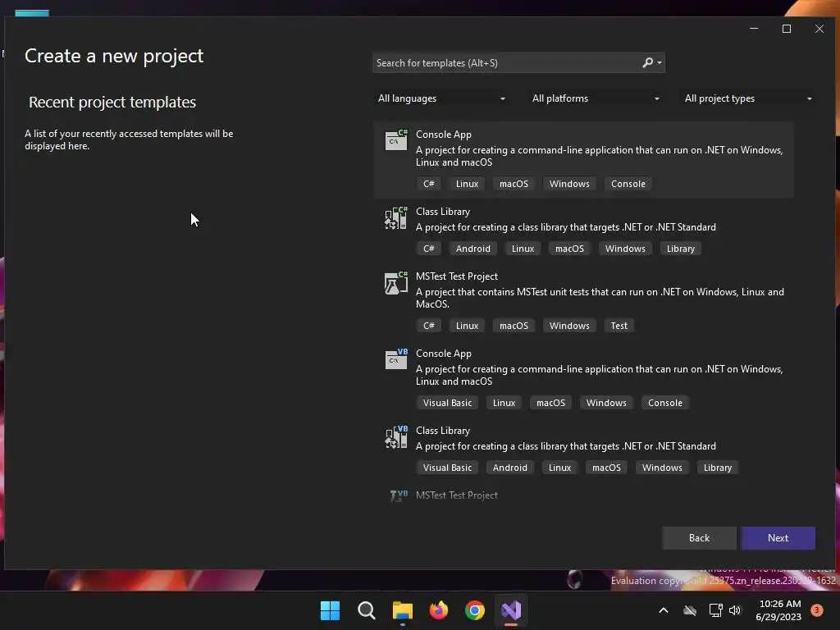Click Visual Studio taskbar icon
Image resolution: width=840 pixels, height=630 pixels.
point(511,610)
